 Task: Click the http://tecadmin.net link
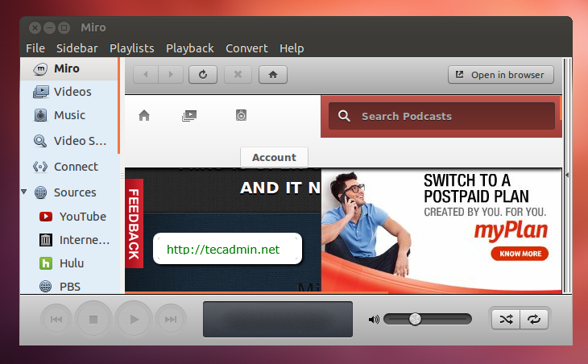point(223,250)
